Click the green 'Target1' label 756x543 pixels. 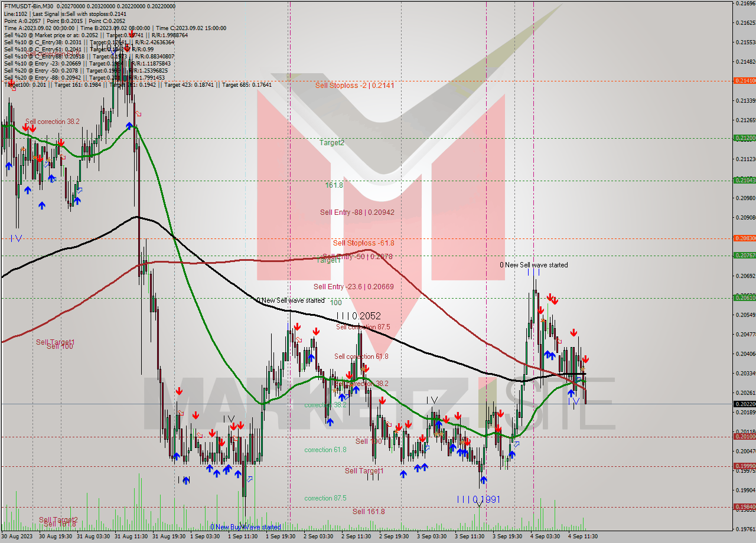click(328, 260)
